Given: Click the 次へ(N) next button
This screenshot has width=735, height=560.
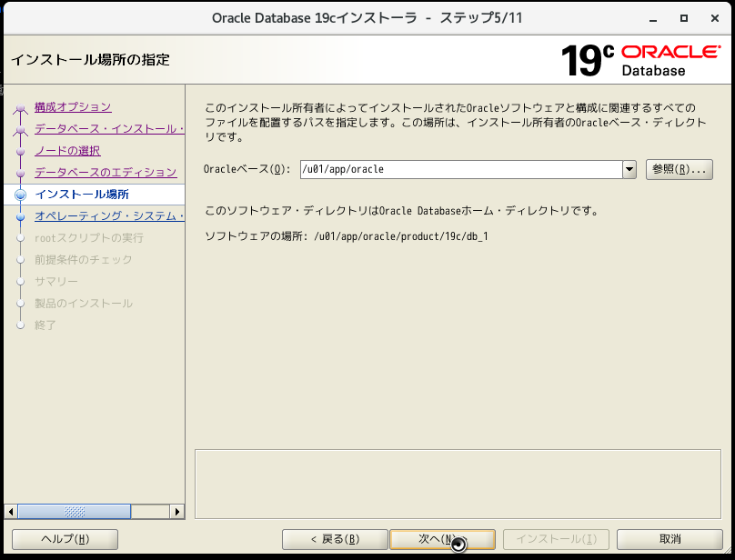Looking at the screenshot, I should pos(442,539).
